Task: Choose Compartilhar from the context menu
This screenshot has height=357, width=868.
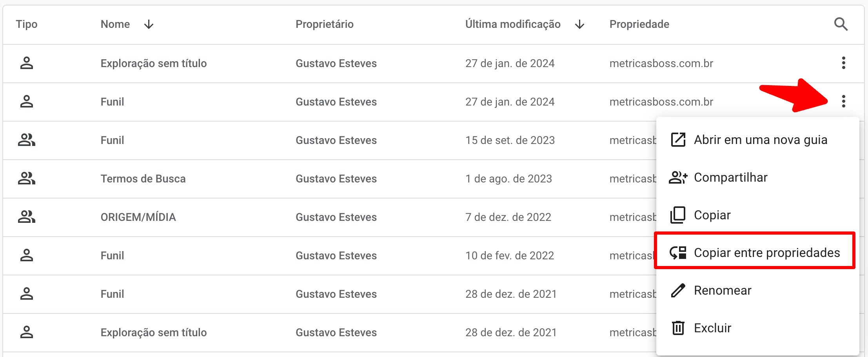Action: coord(730,177)
